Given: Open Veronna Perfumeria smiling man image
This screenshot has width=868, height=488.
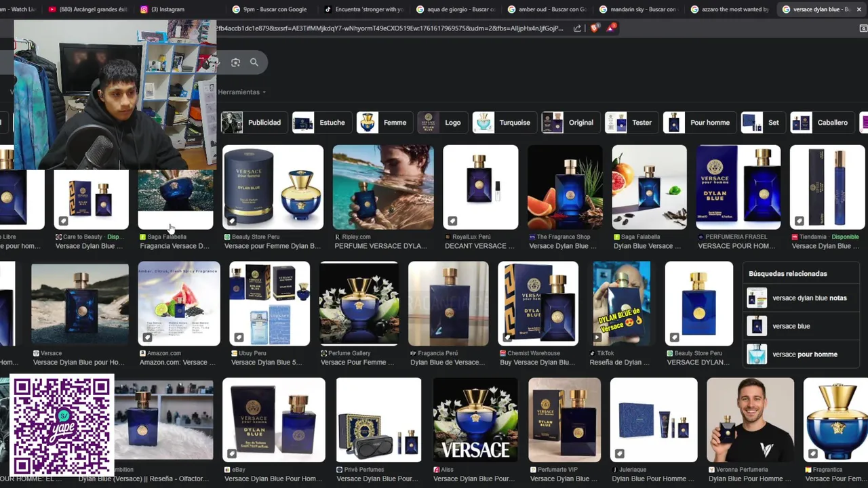Looking at the screenshot, I should tap(750, 420).
